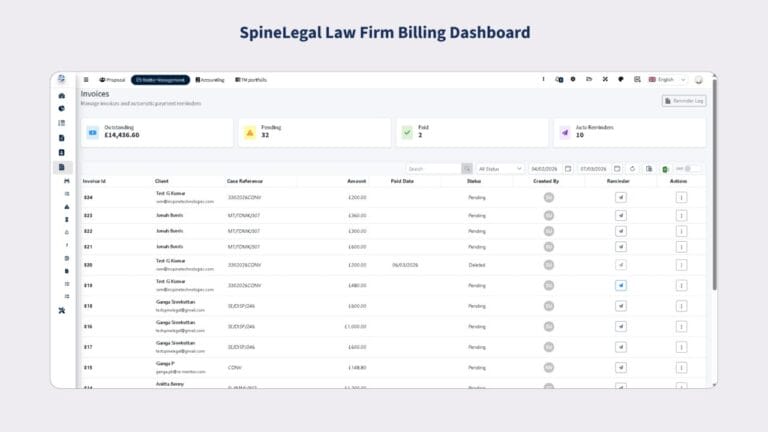Send reminder for the £600.00 invoice

(x=621, y=247)
